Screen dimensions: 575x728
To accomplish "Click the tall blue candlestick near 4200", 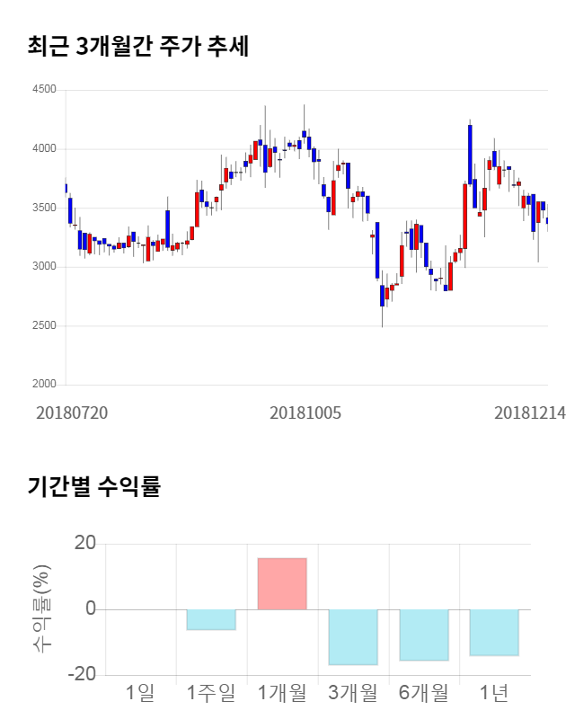I will pos(470,154).
